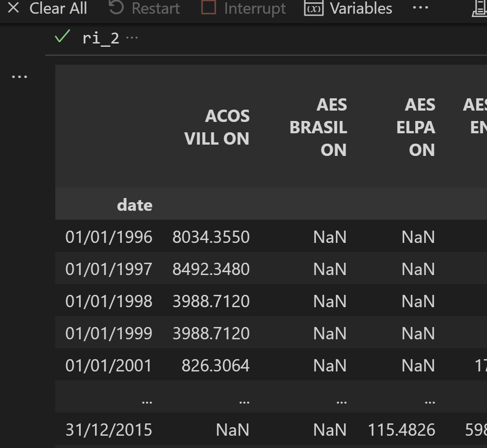The image size is (487, 448).
Task: Click the Clear All button text
Action: pyautogui.click(x=58, y=8)
